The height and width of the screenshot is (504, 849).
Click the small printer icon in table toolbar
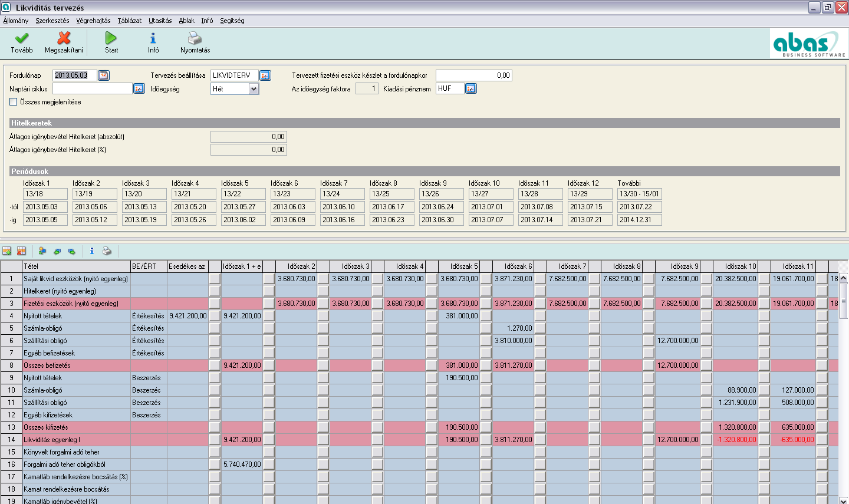pyautogui.click(x=107, y=251)
